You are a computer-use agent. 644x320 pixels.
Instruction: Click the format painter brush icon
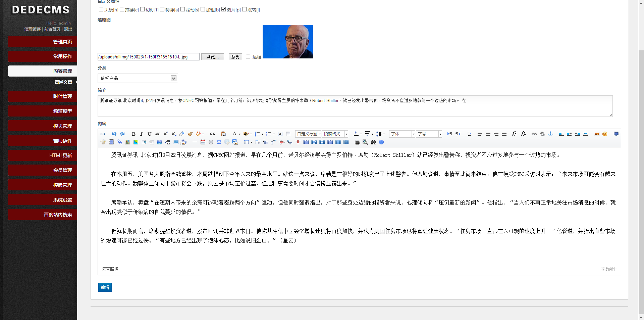click(190, 134)
